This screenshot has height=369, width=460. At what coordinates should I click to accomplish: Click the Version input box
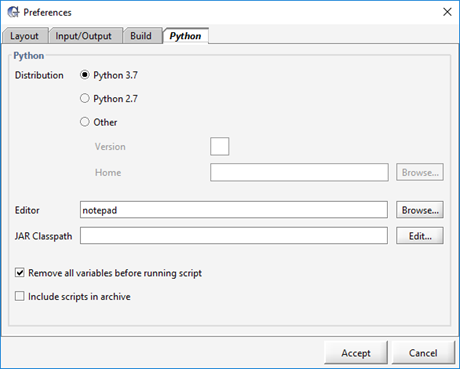(220, 146)
